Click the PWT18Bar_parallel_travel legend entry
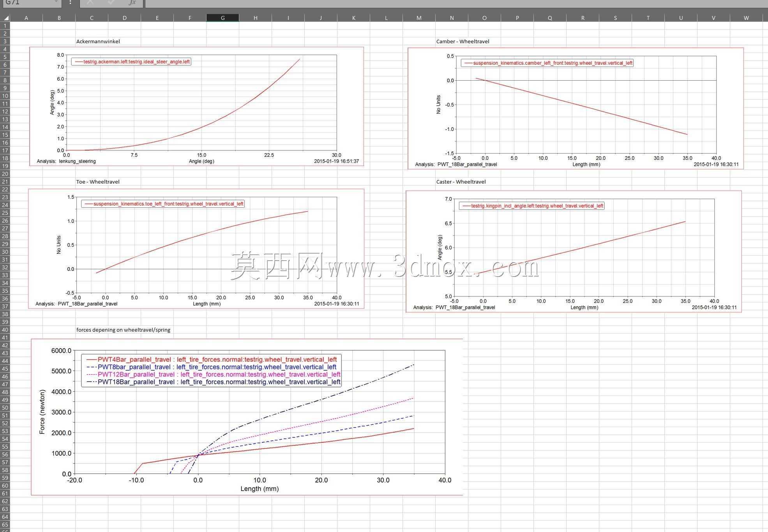 pyautogui.click(x=213, y=382)
